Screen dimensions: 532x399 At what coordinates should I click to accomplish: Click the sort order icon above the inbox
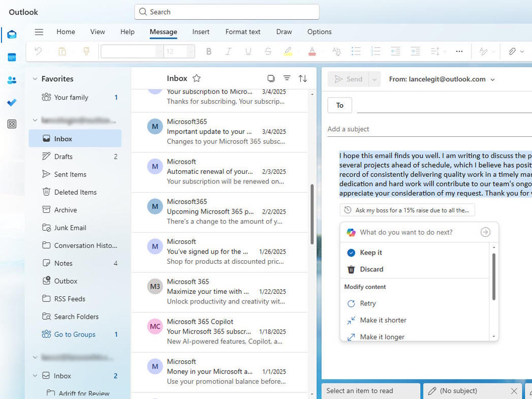click(x=303, y=78)
